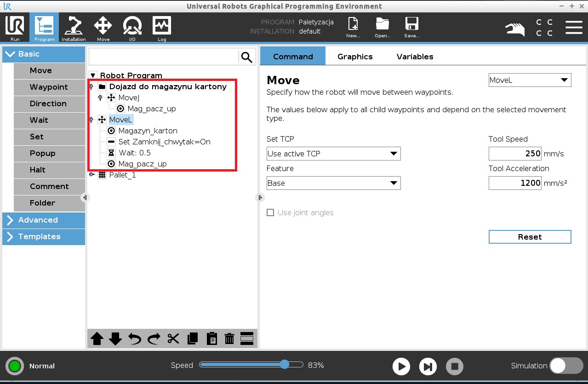588x384 pixels.
Task: Open the Run screen
Action: coord(15,28)
